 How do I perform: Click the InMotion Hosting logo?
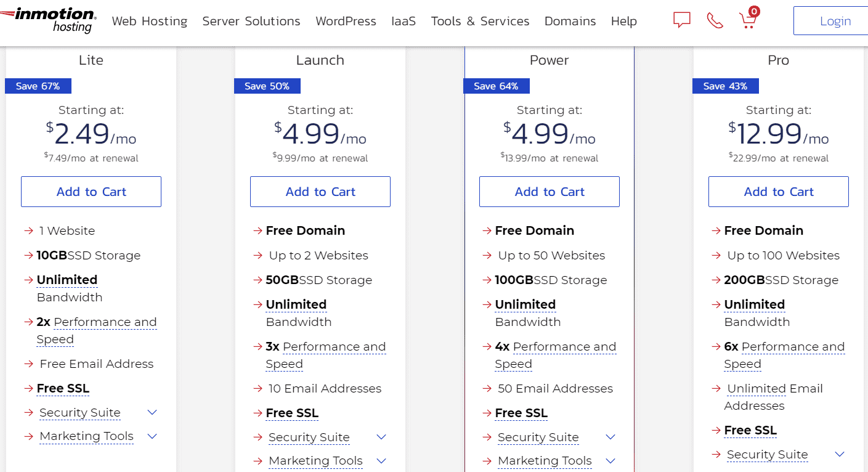tap(49, 20)
